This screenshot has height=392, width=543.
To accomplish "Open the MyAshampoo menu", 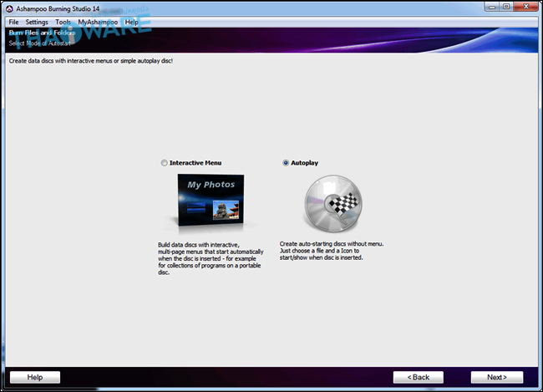I will [x=98, y=23].
